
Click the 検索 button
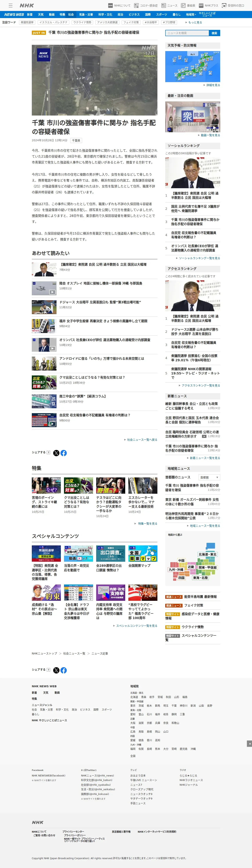click(215, 33)
